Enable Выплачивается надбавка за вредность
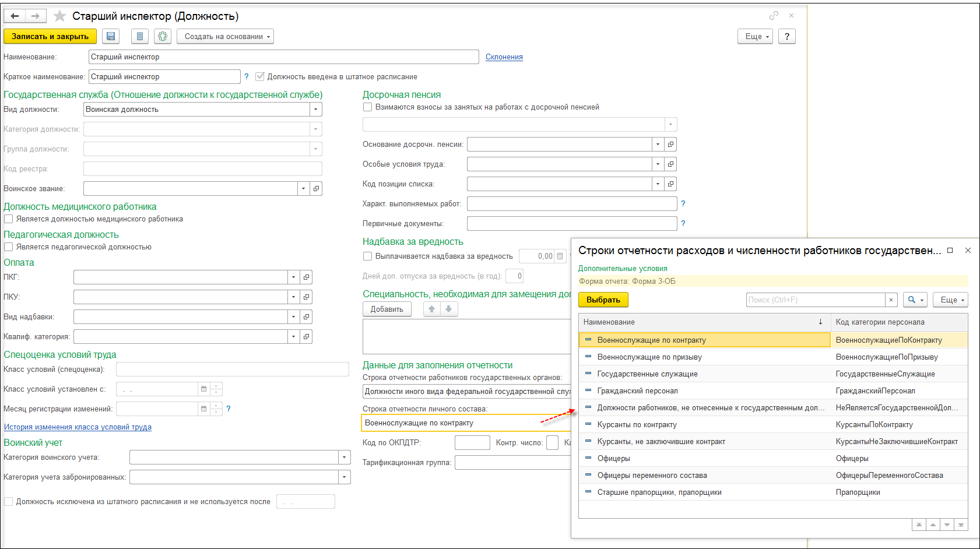 (367, 256)
